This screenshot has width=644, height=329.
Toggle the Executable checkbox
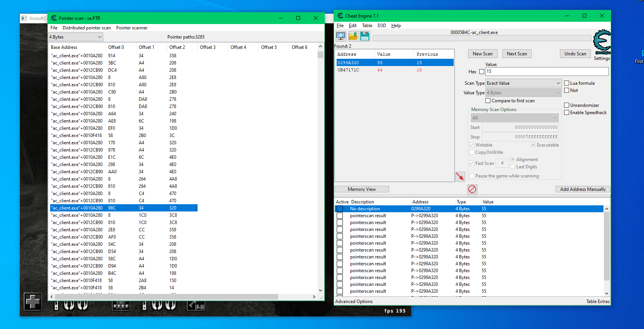533,145
